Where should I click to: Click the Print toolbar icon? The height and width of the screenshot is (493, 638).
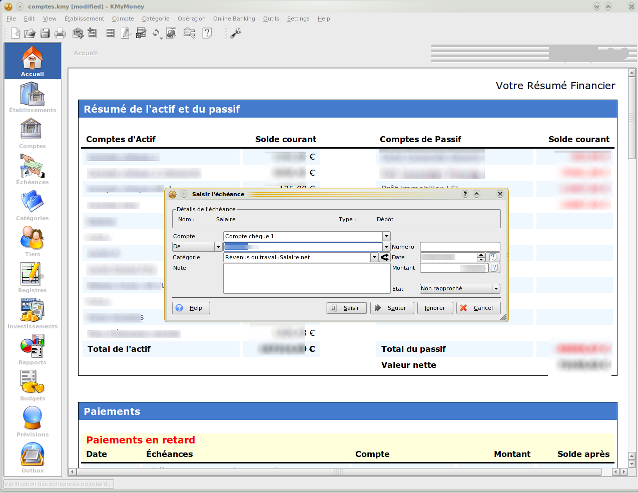(60, 33)
